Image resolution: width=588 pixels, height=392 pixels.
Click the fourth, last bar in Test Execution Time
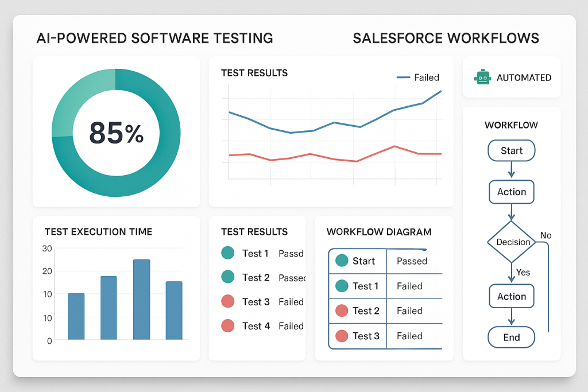[x=174, y=311]
